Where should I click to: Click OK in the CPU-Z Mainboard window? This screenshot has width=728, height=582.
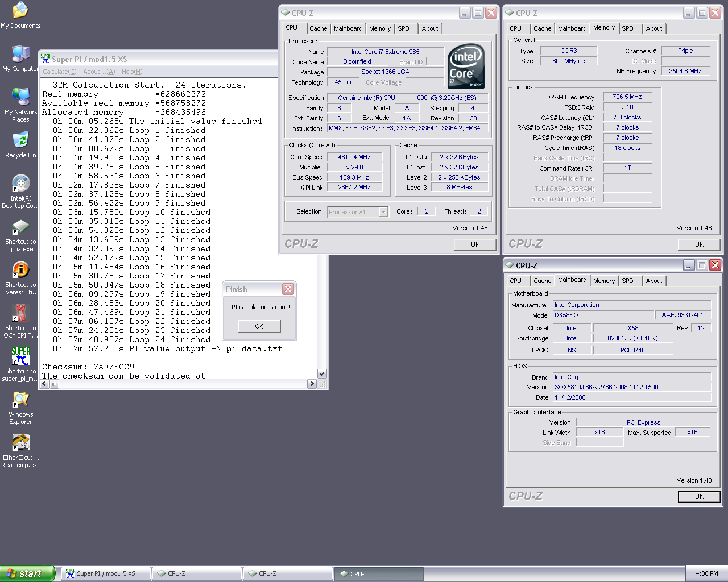pyautogui.click(x=700, y=497)
